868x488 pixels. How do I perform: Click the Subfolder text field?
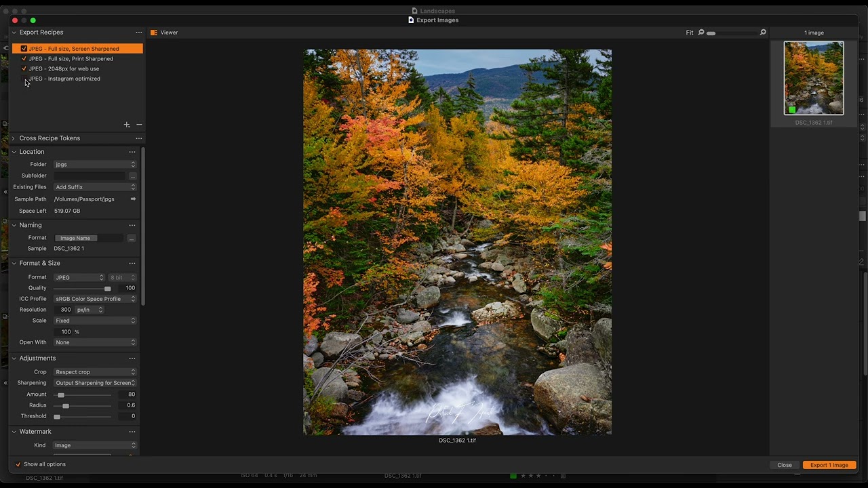pyautogui.click(x=90, y=176)
